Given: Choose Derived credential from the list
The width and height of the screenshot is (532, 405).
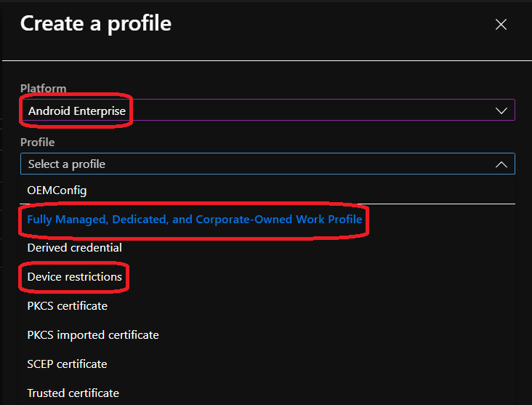Looking at the screenshot, I should coord(74,248).
